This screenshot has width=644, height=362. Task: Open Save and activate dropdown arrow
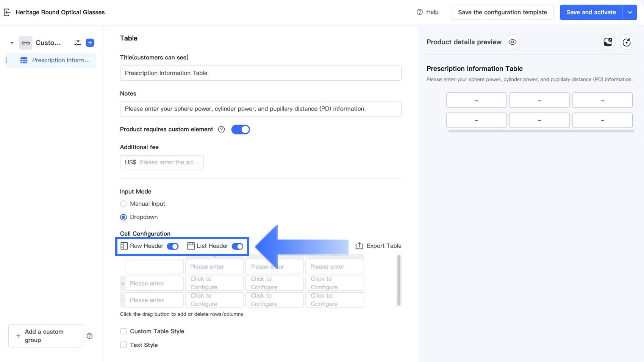pos(630,12)
